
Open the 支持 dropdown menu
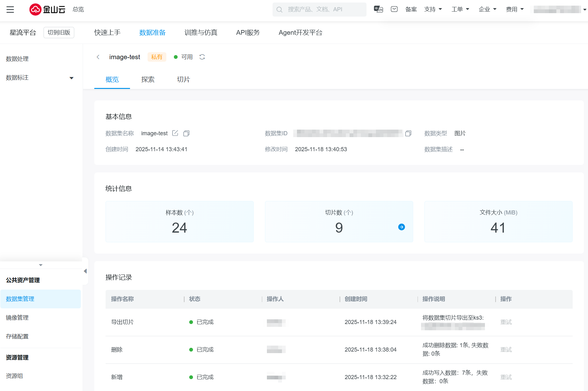433,9
